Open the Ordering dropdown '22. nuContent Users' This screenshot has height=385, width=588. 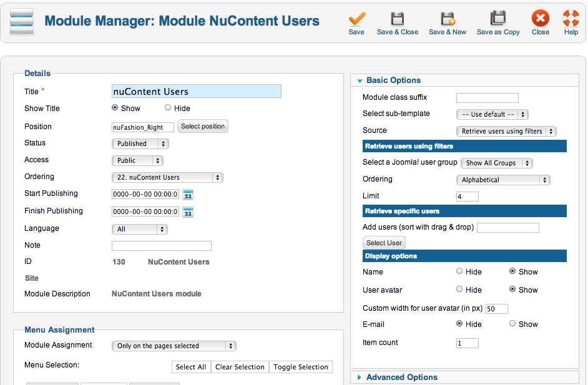click(167, 177)
